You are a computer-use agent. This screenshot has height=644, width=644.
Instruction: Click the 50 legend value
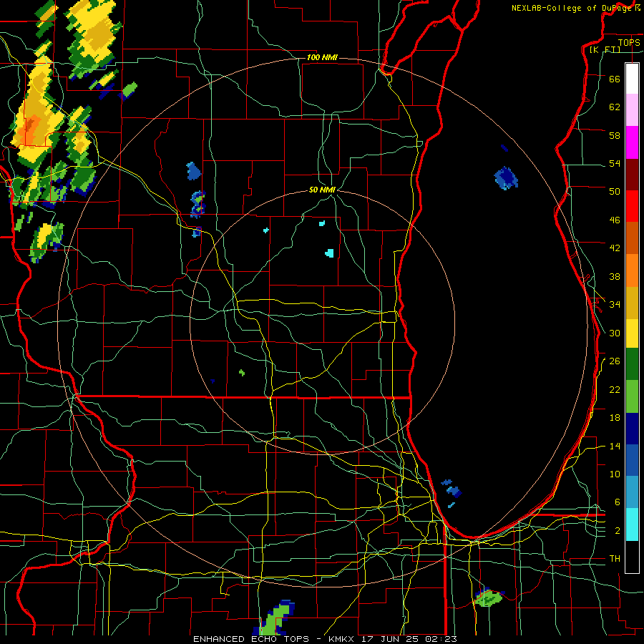tap(615, 192)
